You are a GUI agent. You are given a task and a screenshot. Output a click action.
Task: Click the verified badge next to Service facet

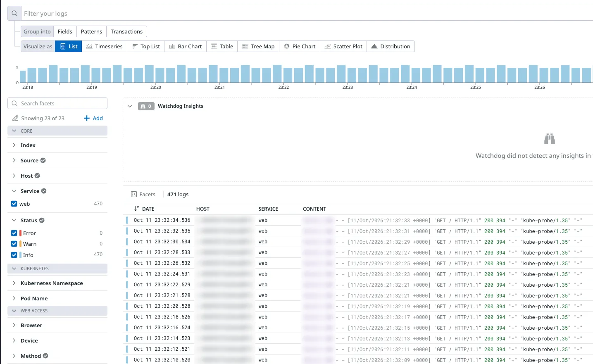pos(44,191)
